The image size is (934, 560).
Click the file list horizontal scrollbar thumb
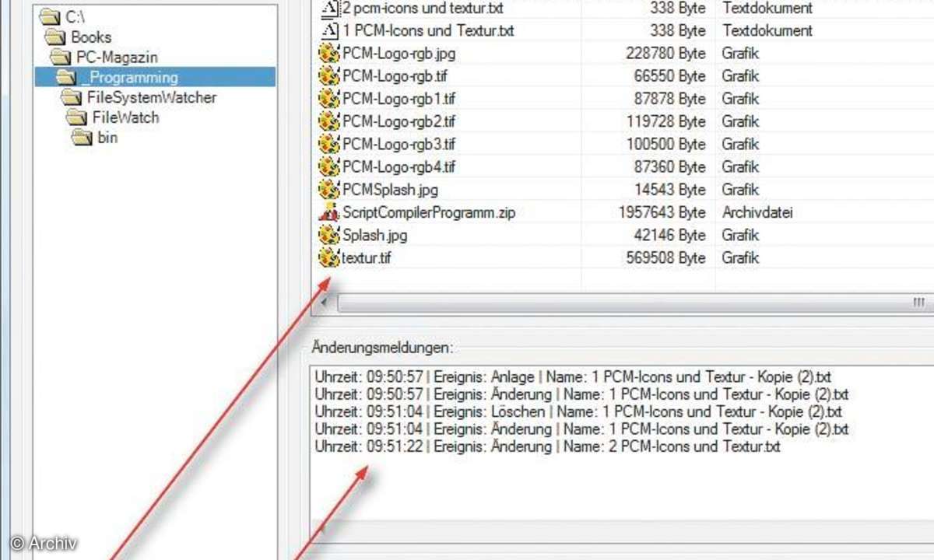pyautogui.click(x=635, y=303)
